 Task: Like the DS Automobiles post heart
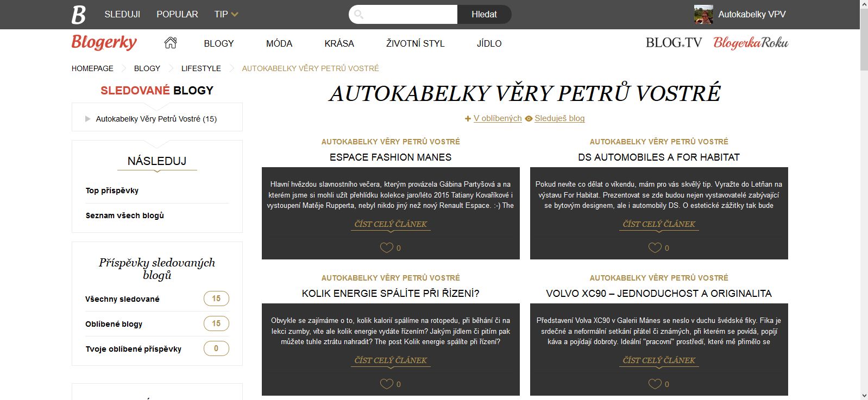click(x=655, y=248)
